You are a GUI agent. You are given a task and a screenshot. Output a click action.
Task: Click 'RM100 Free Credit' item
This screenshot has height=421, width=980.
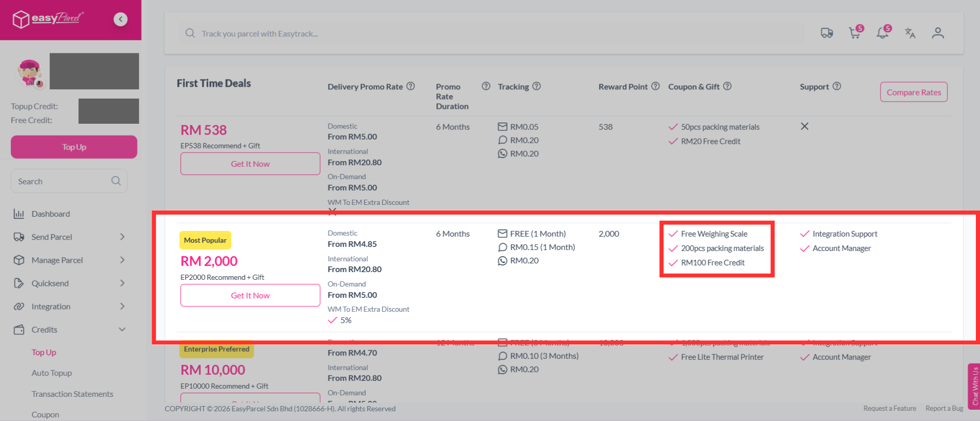[x=713, y=262]
